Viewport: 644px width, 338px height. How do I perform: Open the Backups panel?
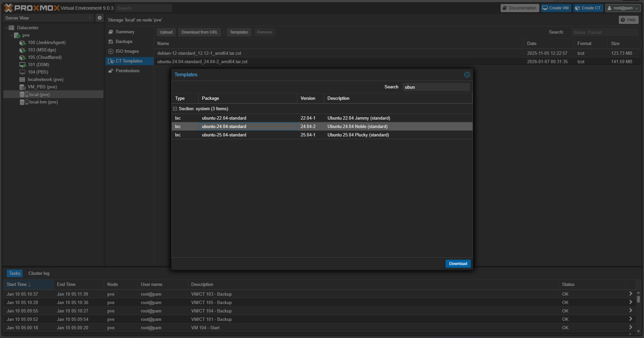130,42
